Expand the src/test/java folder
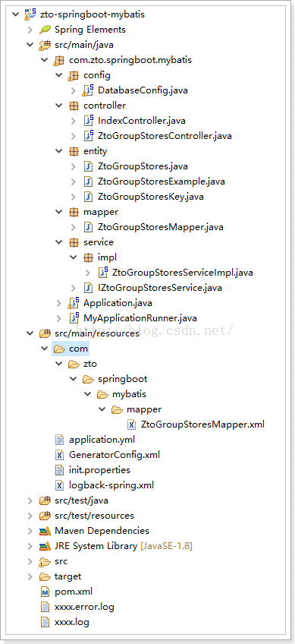295x644 pixels. coord(30,500)
